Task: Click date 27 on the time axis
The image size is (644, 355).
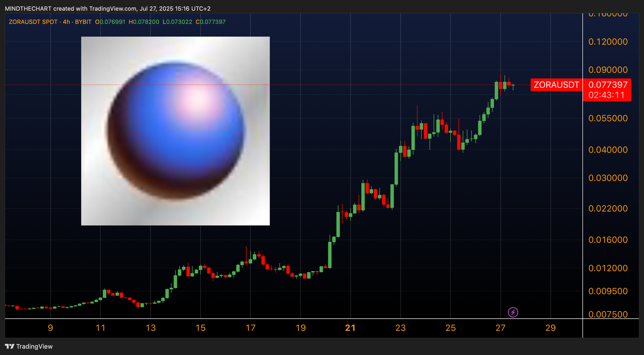Action: [x=500, y=328]
